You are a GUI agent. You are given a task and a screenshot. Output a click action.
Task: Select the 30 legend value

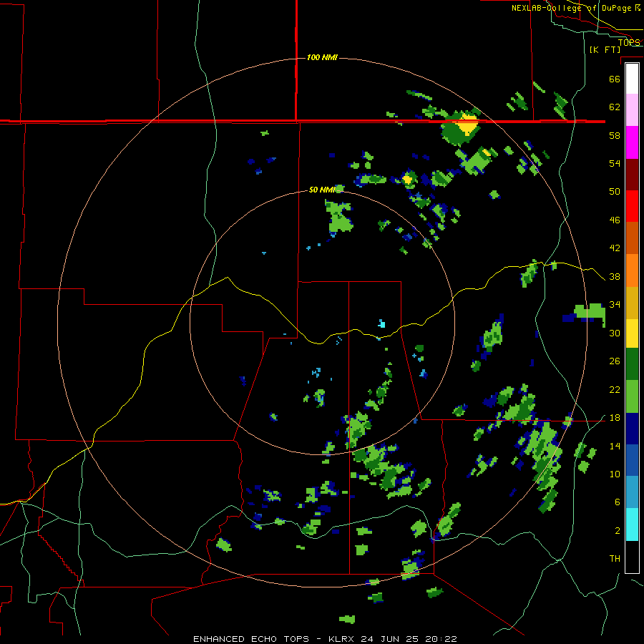pos(615,333)
